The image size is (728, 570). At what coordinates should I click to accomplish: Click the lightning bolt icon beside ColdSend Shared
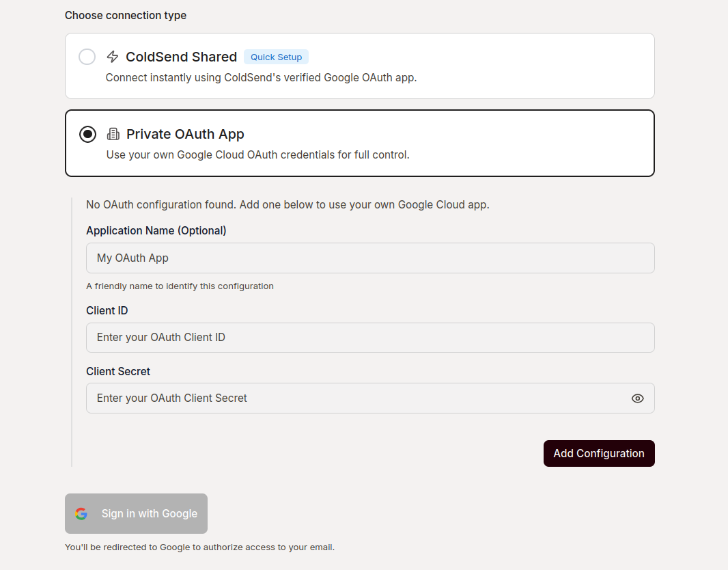pos(113,57)
